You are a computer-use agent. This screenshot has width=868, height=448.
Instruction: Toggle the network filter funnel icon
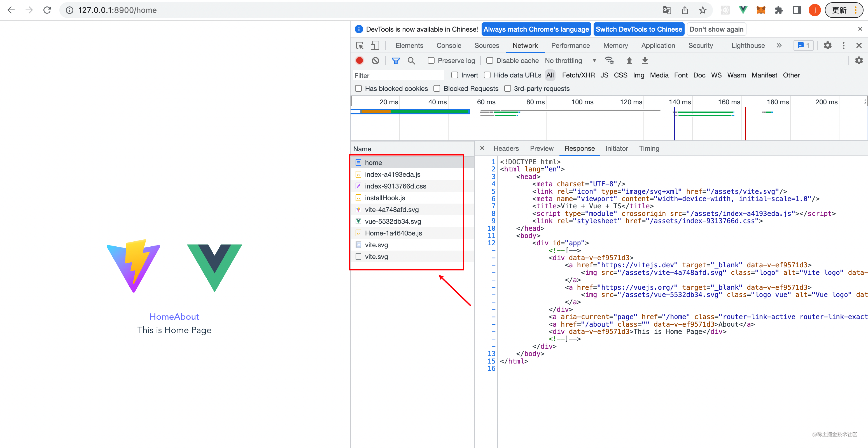pos(396,61)
